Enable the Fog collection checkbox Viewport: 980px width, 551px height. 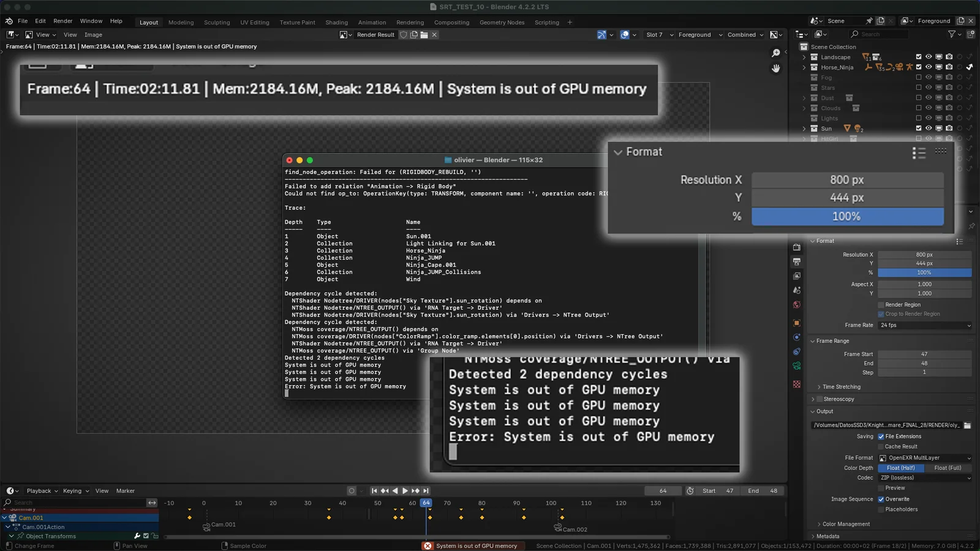coord(919,77)
